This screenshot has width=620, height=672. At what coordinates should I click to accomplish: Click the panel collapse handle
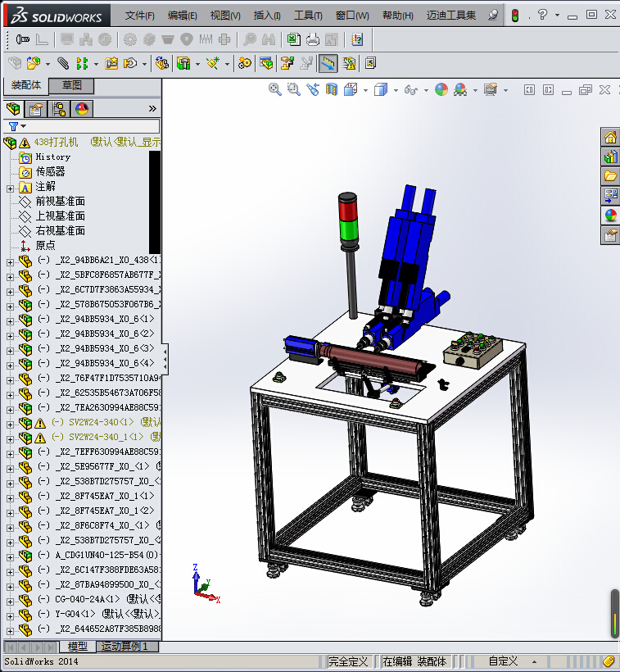[165, 359]
